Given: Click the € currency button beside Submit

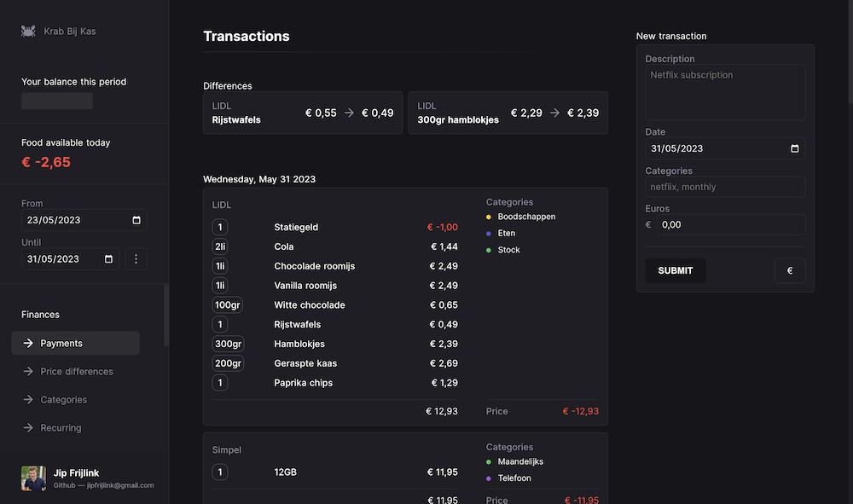Looking at the screenshot, I should (x=790, y=269).
